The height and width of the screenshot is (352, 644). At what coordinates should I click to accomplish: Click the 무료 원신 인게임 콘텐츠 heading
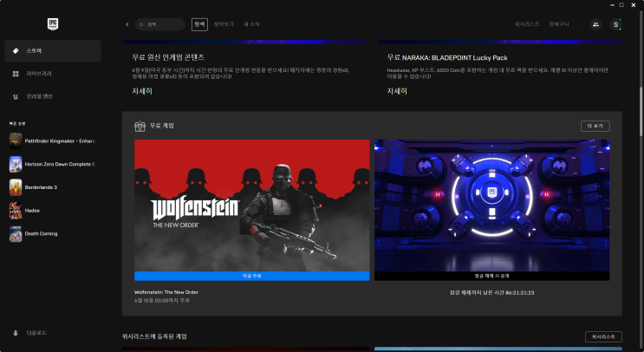(x=168, y=57)
